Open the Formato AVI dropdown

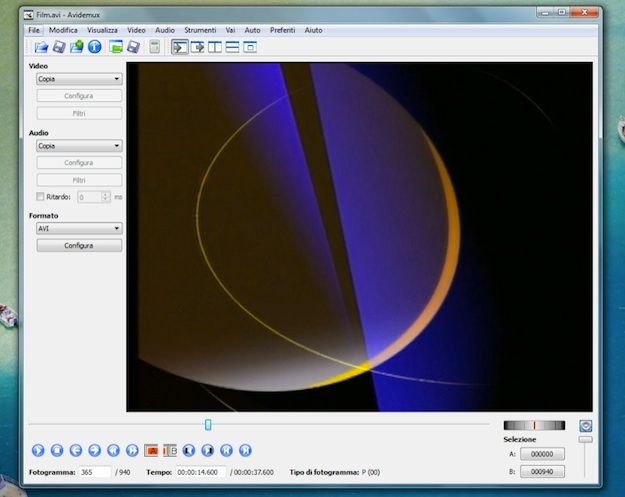[x=79, y=228]
